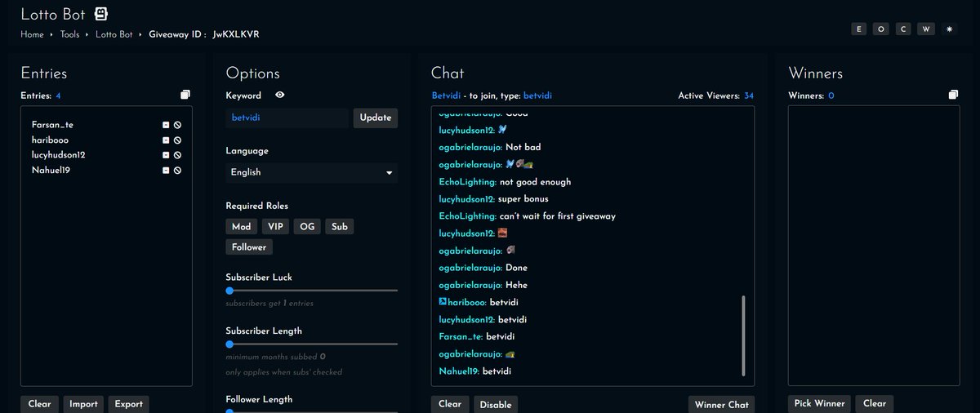
Task: Ban haribooo using the block icon
Action: tap(177, 140)
